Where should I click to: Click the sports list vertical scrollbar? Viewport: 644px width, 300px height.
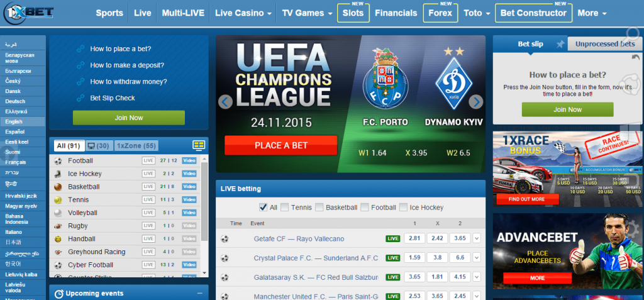pos(204,201)
